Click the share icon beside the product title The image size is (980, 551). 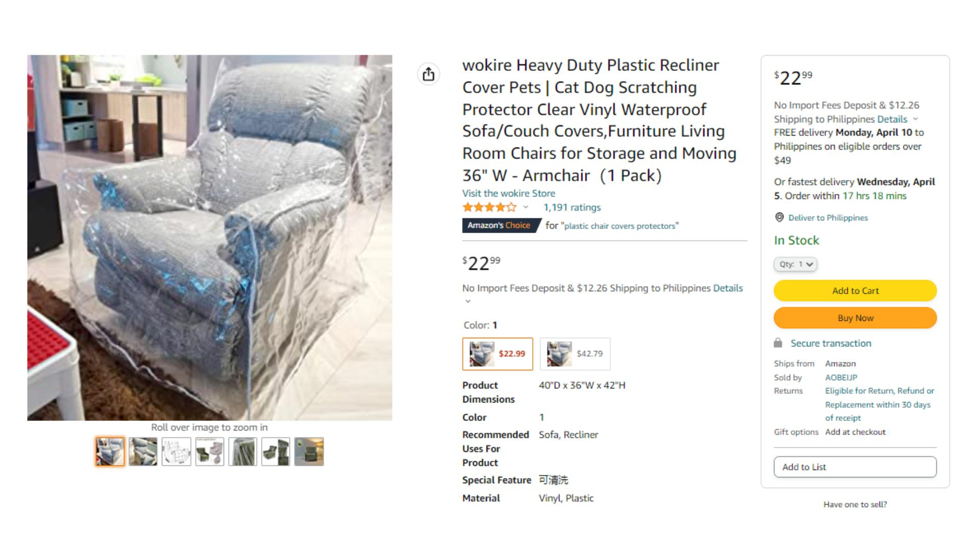pyautogui.click(x=428, y=74)
